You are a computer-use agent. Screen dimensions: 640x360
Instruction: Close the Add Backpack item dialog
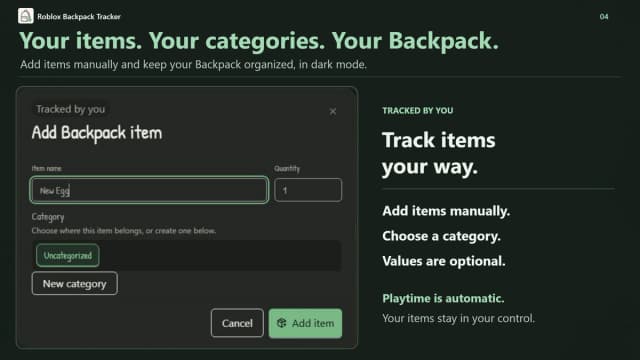point(333,111)
